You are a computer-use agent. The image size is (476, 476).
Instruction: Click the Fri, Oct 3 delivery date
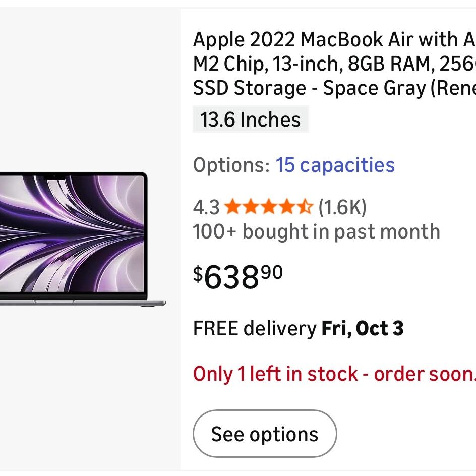pos(363,328)
